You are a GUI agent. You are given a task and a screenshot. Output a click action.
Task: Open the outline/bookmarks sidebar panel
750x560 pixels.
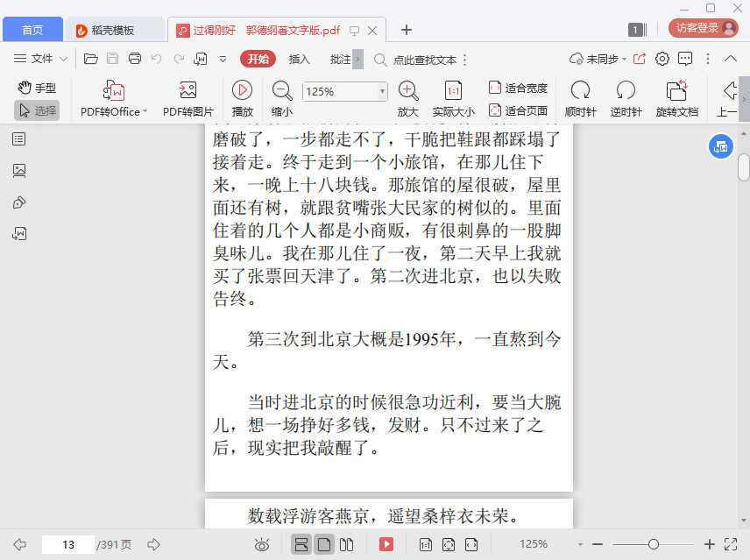[19, 139]
